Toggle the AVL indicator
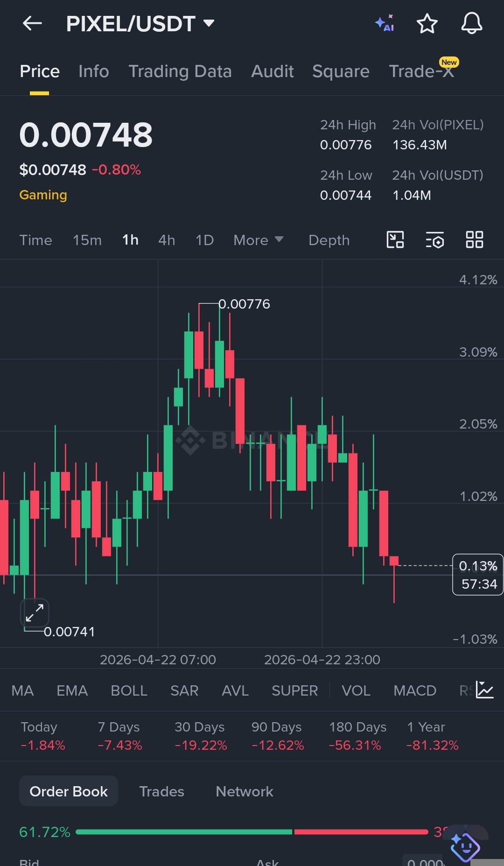 point(235,690)
